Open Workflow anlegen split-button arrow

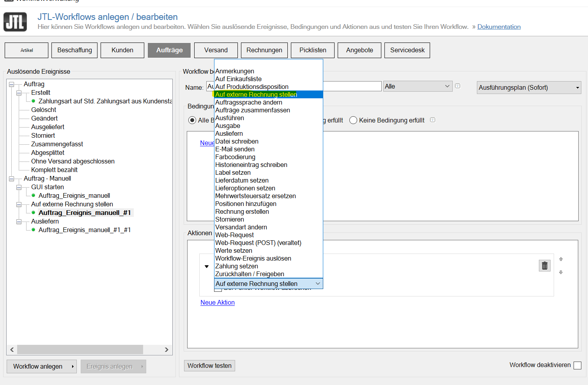coord(73,367)
